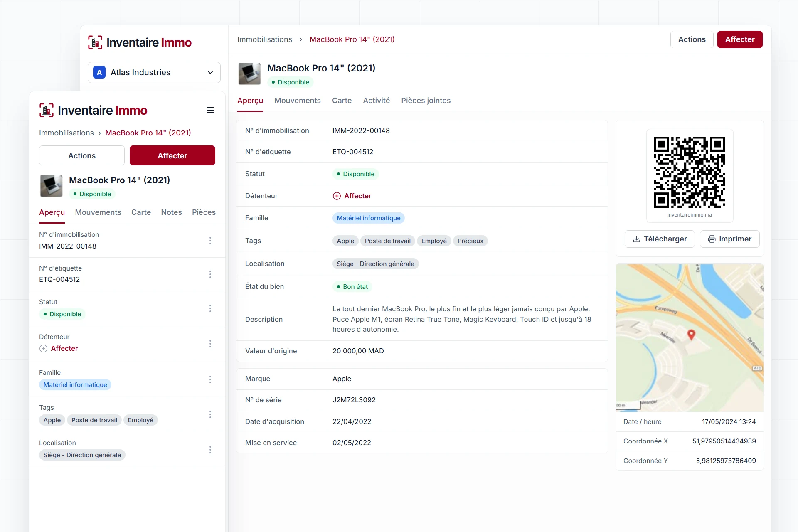
Task: Select Aperçu tab in desktop view
Action: tap(250, 101)
